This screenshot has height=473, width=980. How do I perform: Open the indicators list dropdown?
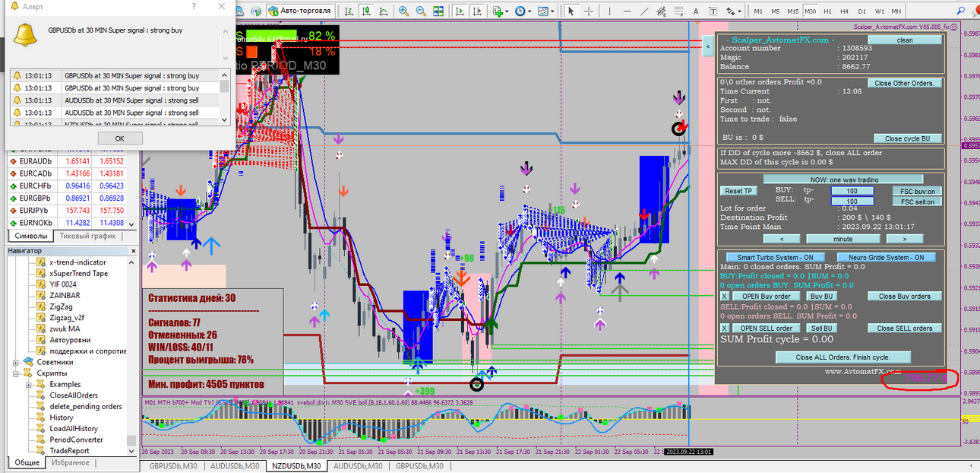click(501, 11)
